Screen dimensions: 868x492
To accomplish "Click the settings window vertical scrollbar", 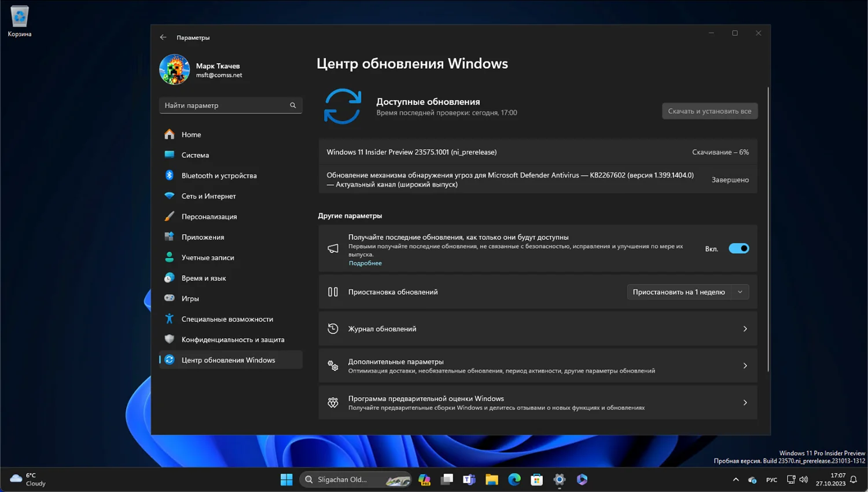I will [x=768, y=229].
